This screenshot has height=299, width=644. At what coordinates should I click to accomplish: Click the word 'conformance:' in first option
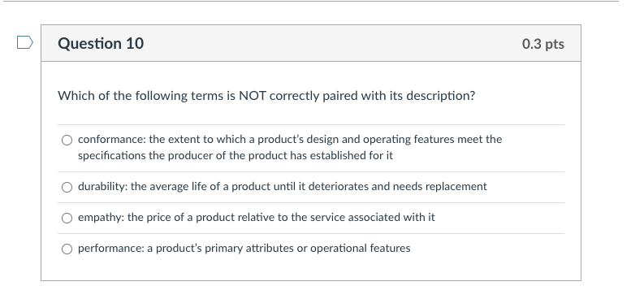point(112,139)
